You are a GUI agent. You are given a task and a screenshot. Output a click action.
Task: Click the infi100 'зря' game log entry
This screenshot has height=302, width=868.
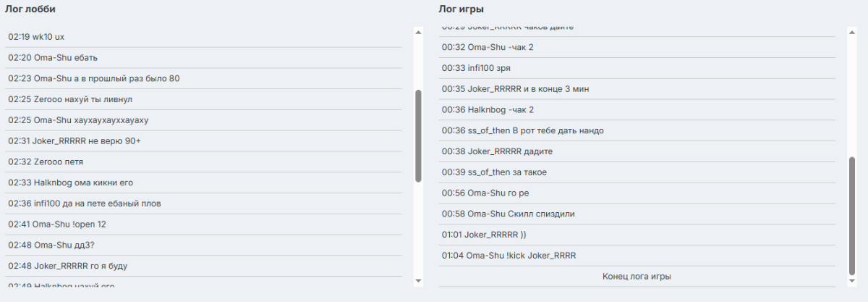point(637,68)
